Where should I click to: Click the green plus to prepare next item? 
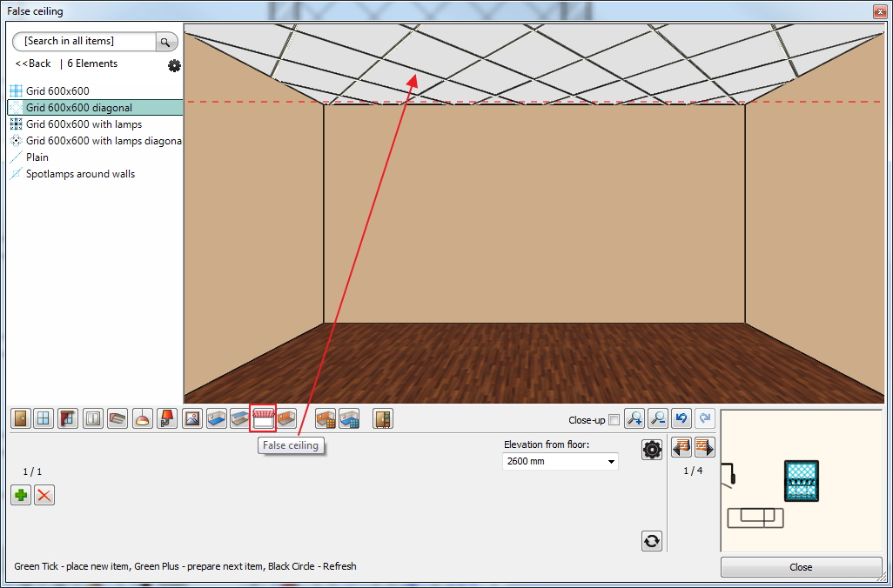(x=21, y=495)
